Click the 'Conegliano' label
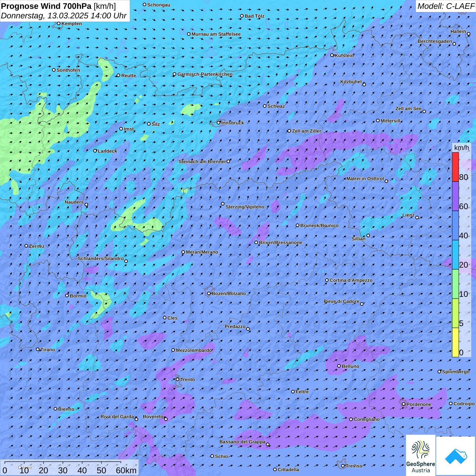Screen dimensions: 476x476 pyautogui.click(x=367, y=419)
